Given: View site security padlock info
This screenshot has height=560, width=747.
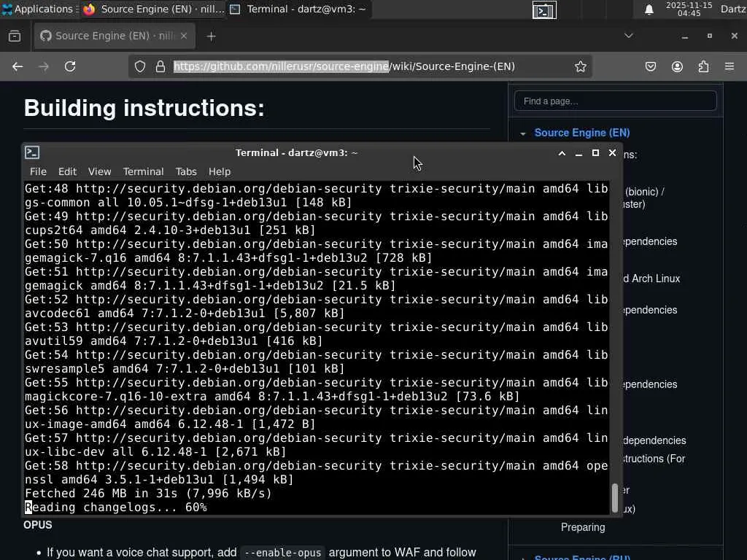Looking at the screenshot, I should [x=160, y=66].
